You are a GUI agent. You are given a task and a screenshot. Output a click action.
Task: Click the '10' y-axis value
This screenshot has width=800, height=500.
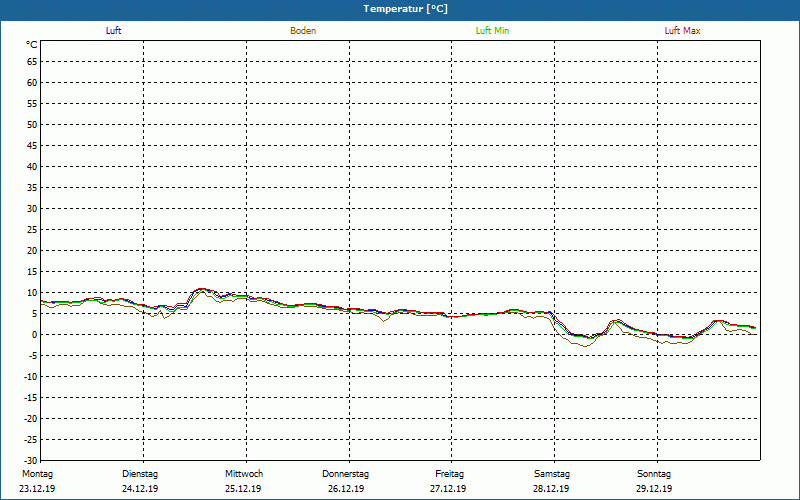point(32,293)
